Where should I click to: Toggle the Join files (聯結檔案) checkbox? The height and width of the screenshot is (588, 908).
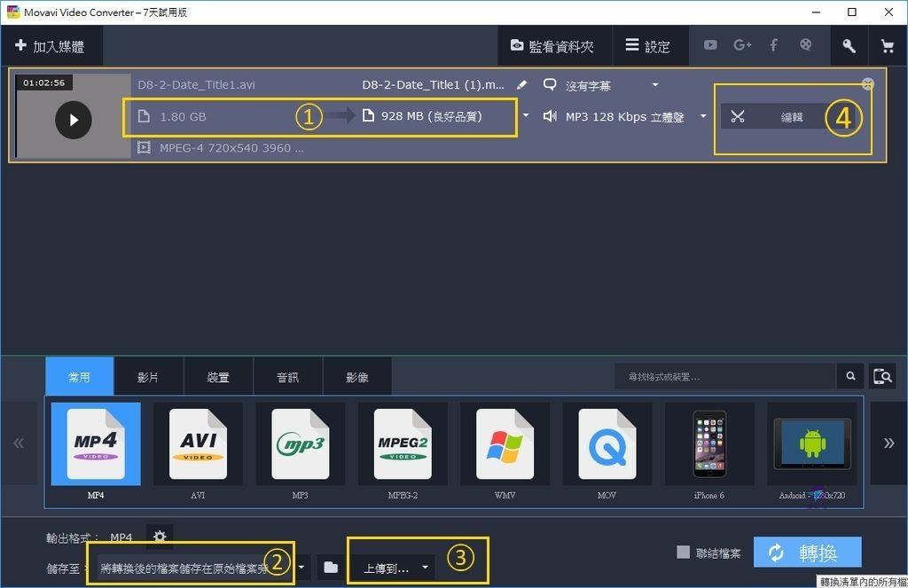pyautogui.click(x=684, y=553)
